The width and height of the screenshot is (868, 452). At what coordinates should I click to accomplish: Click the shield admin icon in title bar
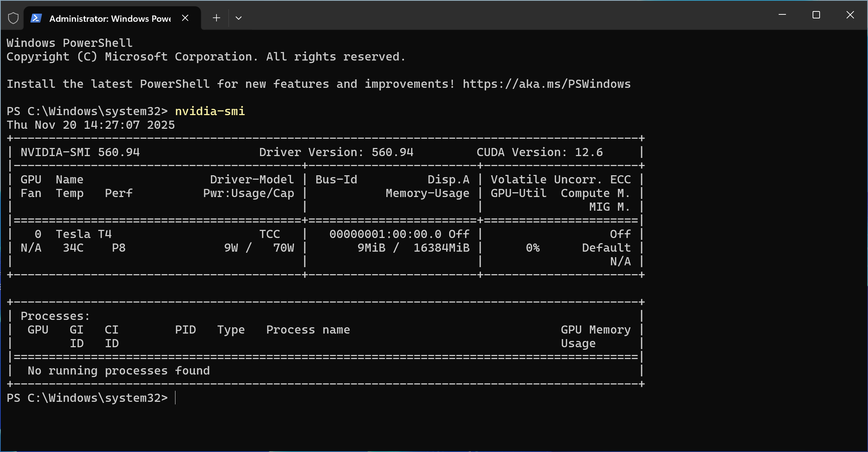13,18
